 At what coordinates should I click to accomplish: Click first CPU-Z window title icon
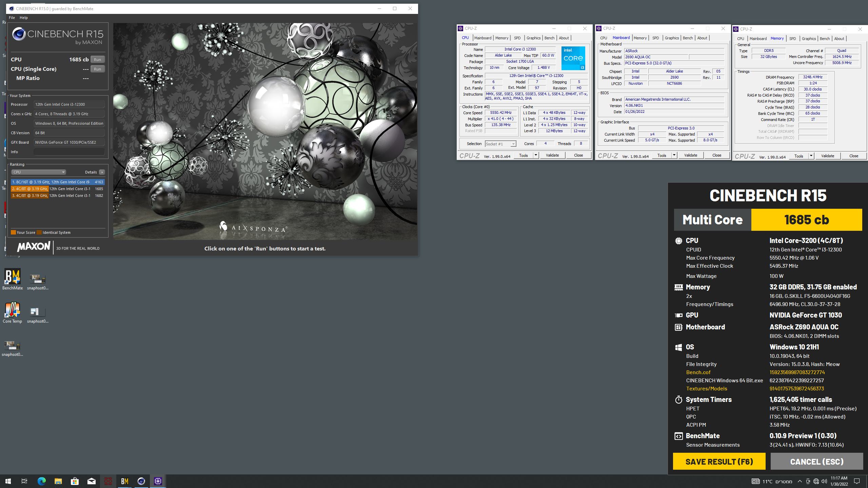460,28
